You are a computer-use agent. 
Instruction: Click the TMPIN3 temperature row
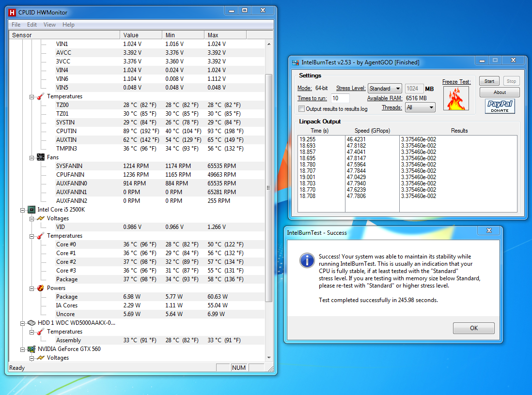click(159, 149)
